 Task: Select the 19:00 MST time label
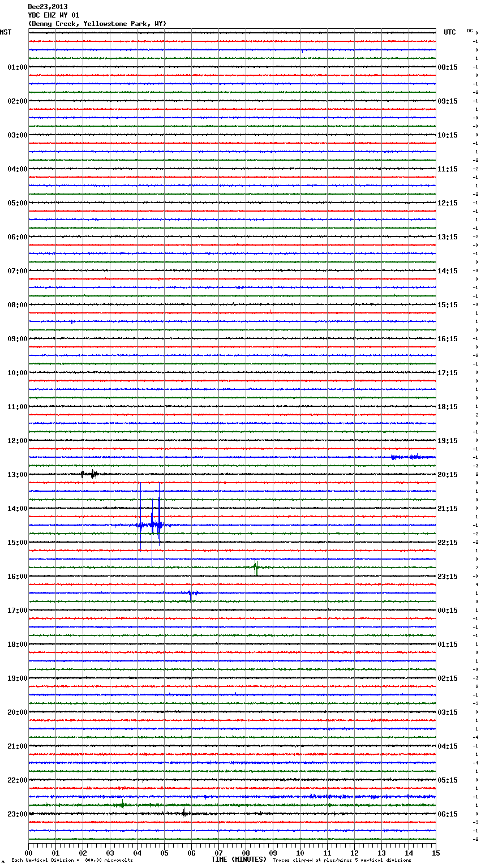[x=17, y=678]
